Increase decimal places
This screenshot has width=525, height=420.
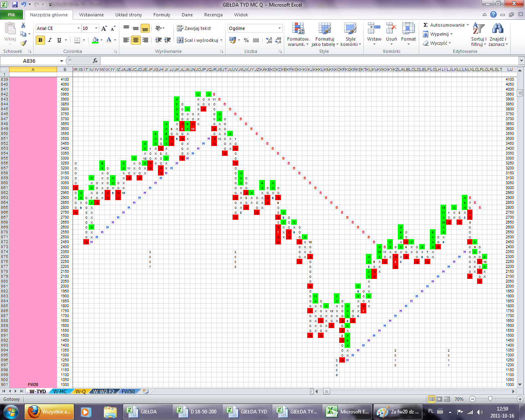(269, 40)
